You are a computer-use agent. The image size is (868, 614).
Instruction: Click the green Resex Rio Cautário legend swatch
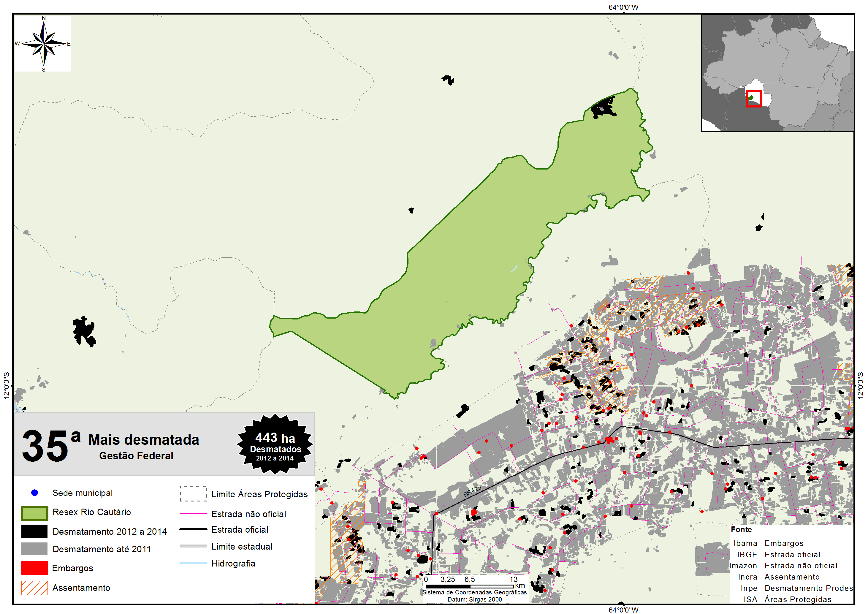pos(34,513)
